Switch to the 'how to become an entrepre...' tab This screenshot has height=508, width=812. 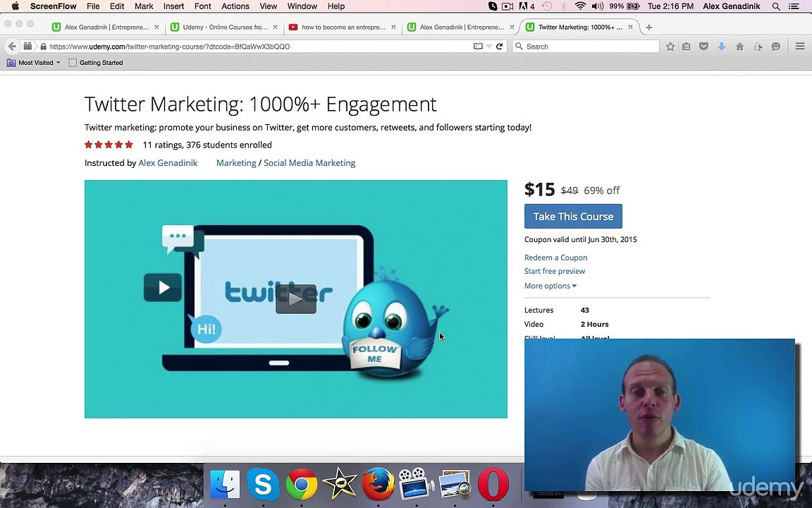(343, 27)
